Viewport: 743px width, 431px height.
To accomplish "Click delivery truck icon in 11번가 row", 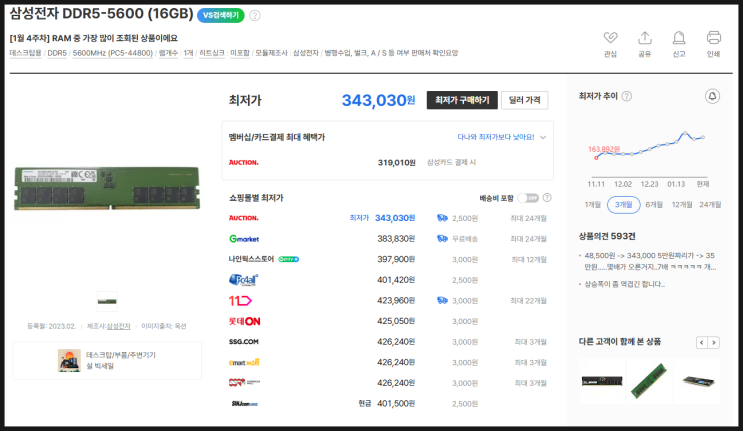I will tap(442, 301).
